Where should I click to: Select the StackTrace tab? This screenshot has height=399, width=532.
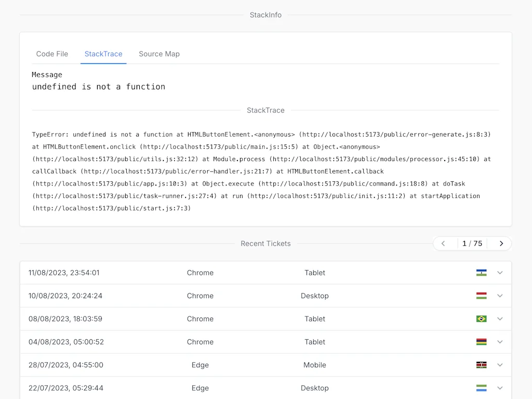pos(103,54)
